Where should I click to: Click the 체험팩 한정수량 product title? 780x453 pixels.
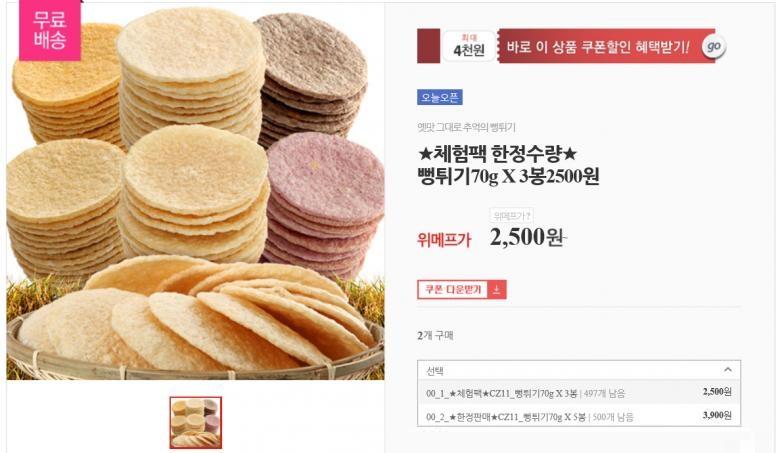508,165
